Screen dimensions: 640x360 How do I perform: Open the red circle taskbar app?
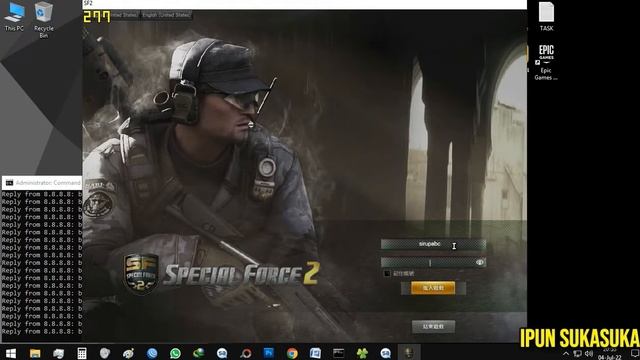click(x=245, y=353)
